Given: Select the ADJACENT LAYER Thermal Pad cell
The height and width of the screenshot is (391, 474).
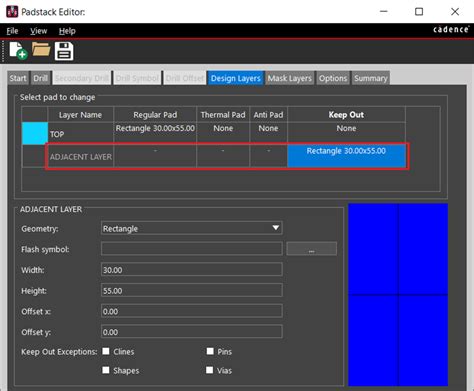Looking at the screenshot, I should coord(223,156).
